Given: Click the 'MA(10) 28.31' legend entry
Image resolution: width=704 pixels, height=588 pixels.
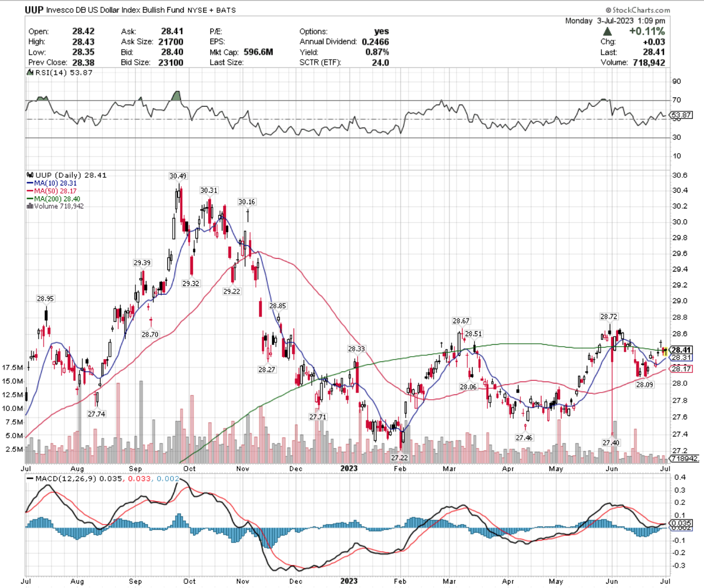Looking at the screenshot, I should click(x=55, y=183).
